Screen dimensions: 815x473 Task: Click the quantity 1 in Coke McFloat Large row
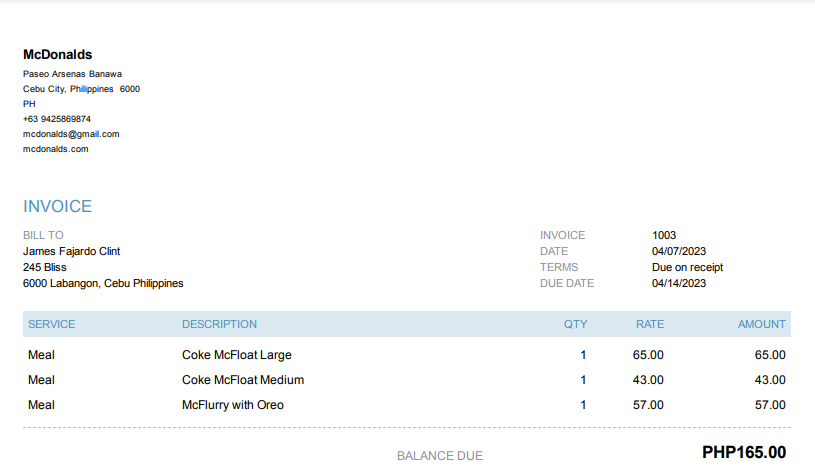(583, 355)
